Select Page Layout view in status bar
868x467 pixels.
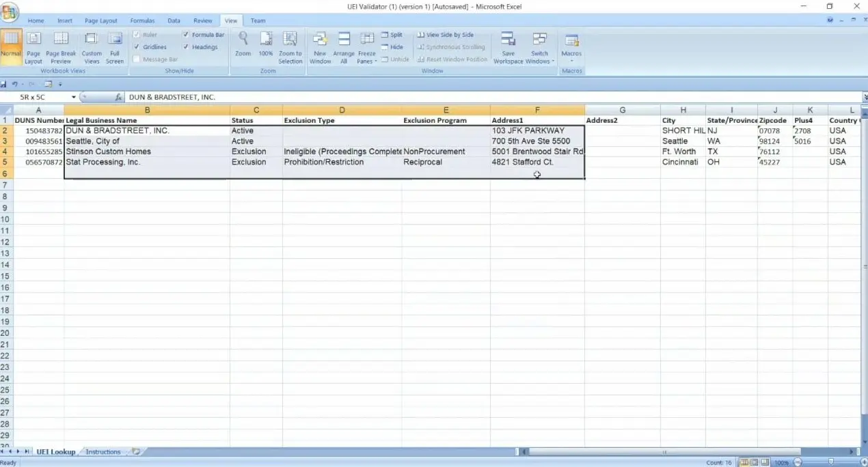point(756,462)
